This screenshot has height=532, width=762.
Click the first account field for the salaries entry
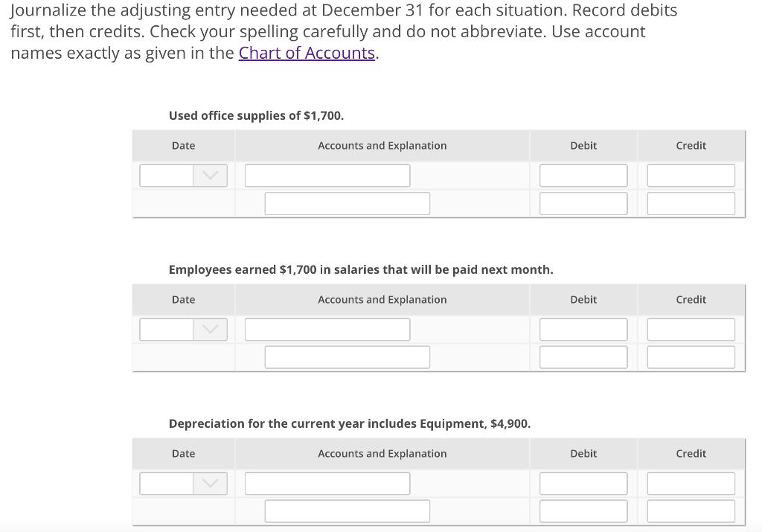pyautogui.click(x=327, y=329)
